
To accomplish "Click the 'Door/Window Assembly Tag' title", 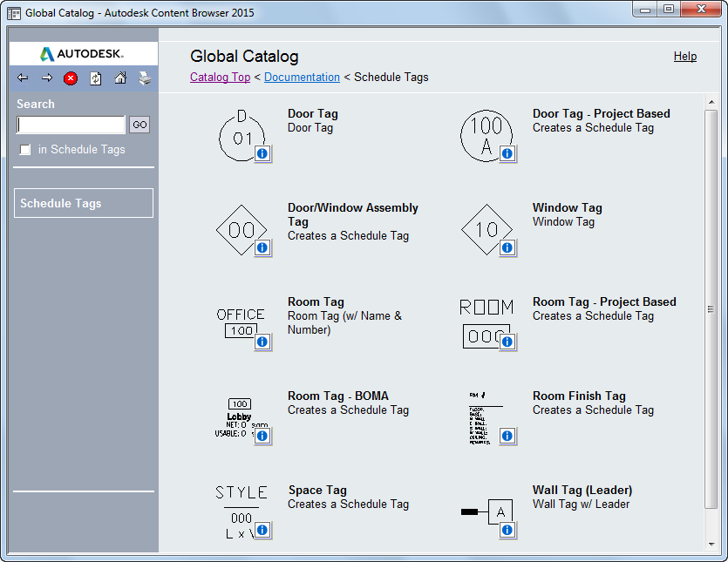I will pyautogui.click(x=353, y=214).
